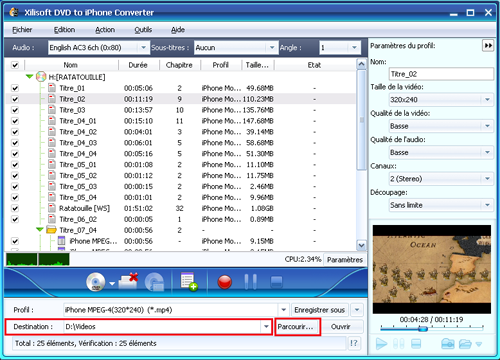Uncheck the Titre_04_01 checkbox

pyautogui.click(x=15, y=121)
